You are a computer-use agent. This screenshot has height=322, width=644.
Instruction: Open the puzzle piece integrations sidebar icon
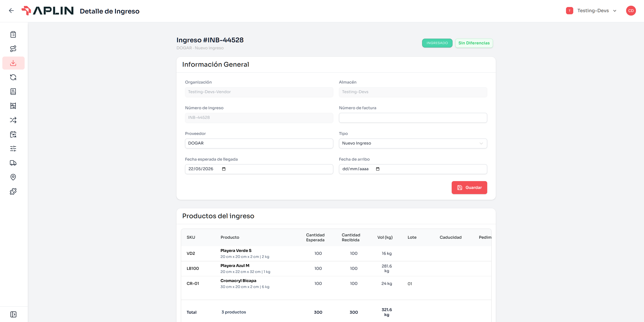pyautogui.click(x=13, y=191)
